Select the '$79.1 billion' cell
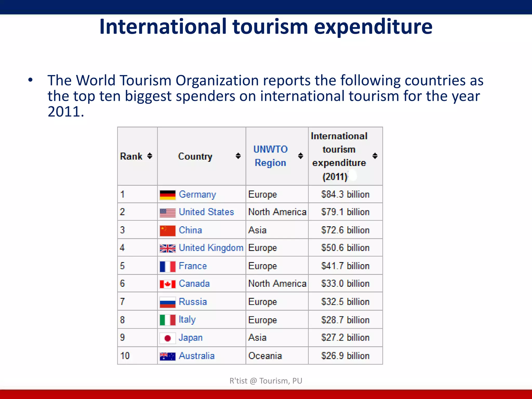Screen dimensions: 532x399 click(x=345, y=212)
